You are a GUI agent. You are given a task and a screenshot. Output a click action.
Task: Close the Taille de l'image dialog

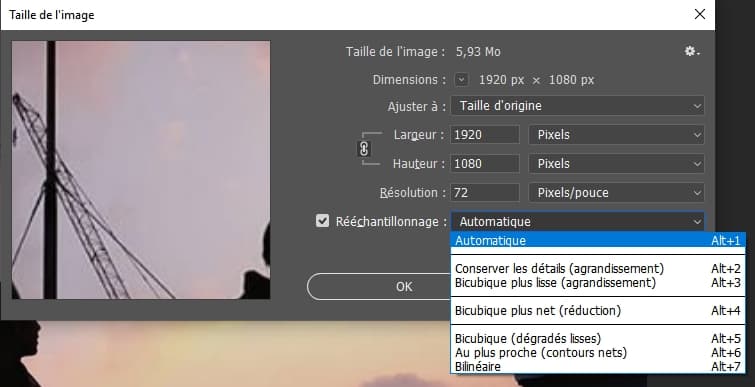coord(700,14)
